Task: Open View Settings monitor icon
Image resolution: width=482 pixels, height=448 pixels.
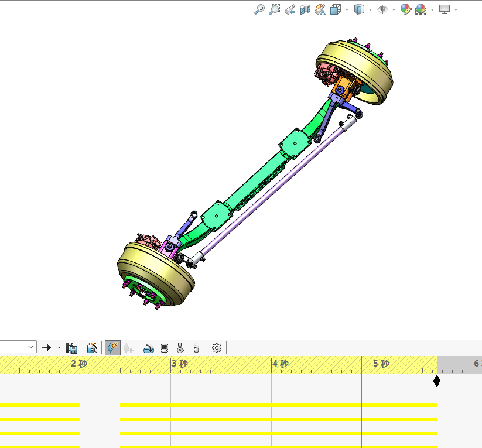Action: click(445, 9)
